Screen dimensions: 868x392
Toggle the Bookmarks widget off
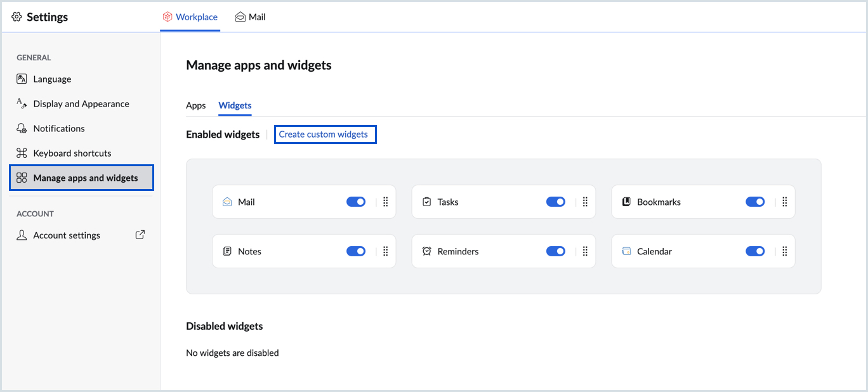[x=755, y=202]
